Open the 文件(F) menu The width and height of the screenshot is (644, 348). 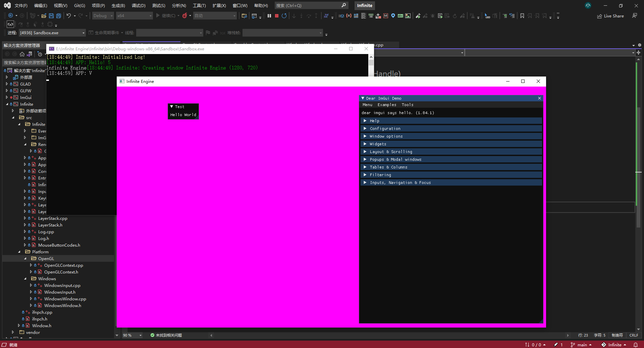(x=21, y=5)
